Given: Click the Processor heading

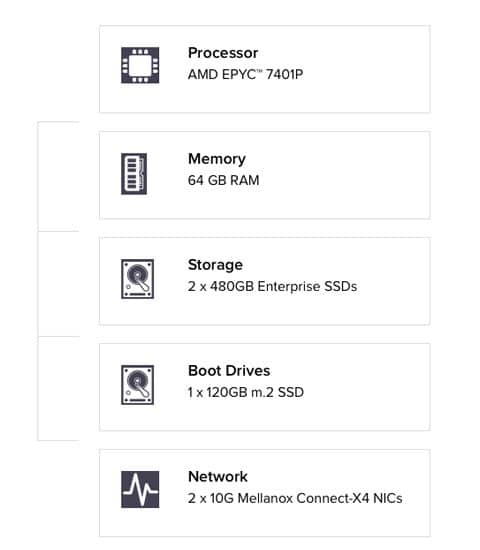Looking at the screenshot, I should pos(223,53).
